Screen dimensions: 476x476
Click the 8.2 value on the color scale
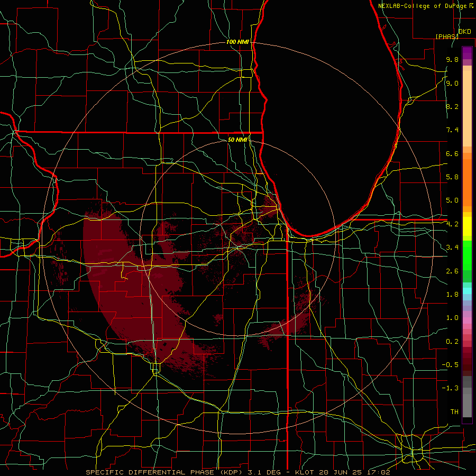[452, 106]
